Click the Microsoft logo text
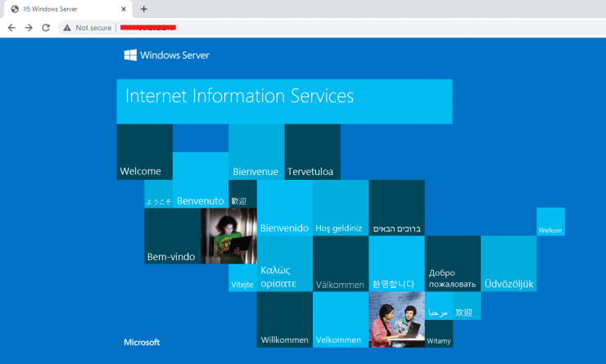Image resolution: width=606 pixels, height=364 pixels. (142, 342)
